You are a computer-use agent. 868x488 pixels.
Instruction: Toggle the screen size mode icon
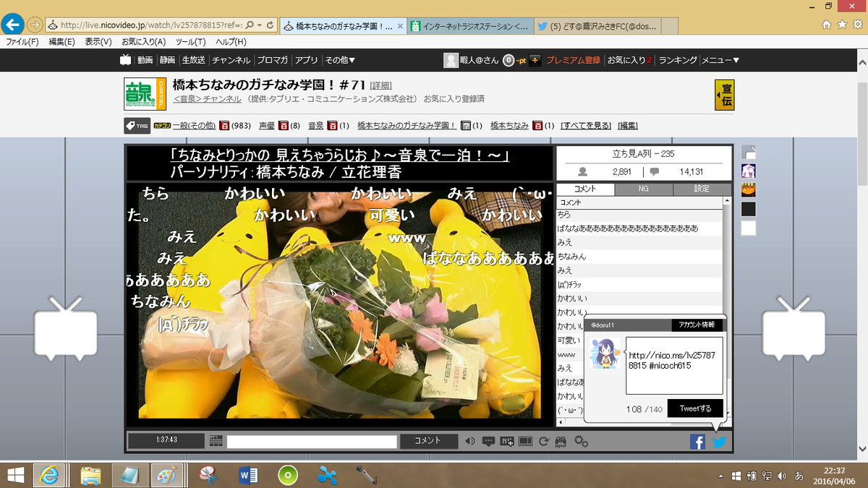click(x=526, y=441)
